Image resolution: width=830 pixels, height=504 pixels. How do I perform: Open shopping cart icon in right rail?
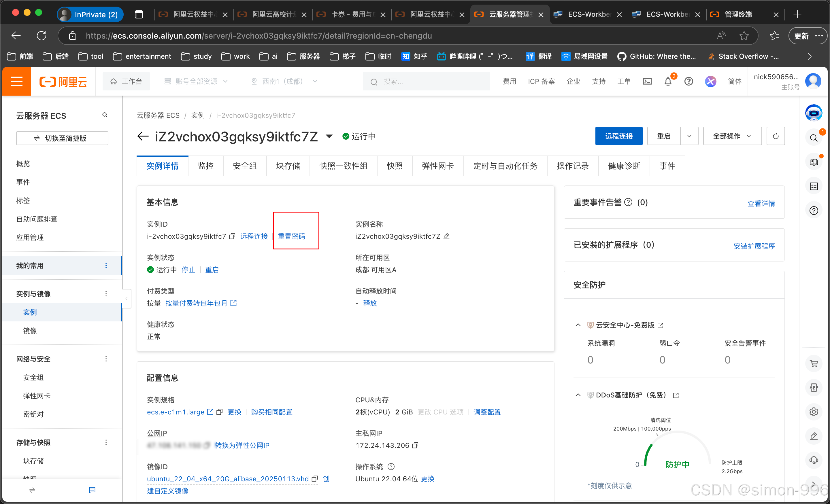(x=814, y=364)
